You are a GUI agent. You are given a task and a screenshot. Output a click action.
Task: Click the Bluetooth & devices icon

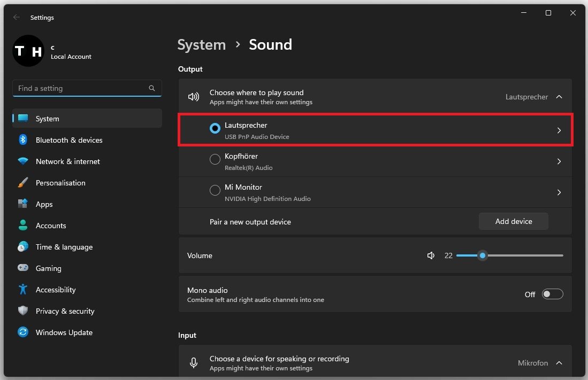(x=23, y=140)
